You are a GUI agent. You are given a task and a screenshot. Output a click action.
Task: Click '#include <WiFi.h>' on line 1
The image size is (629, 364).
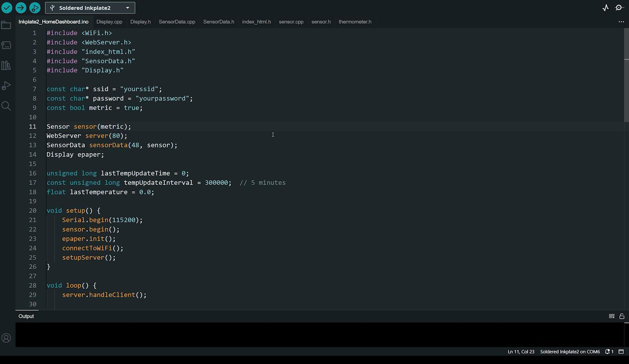click(79, 33)
